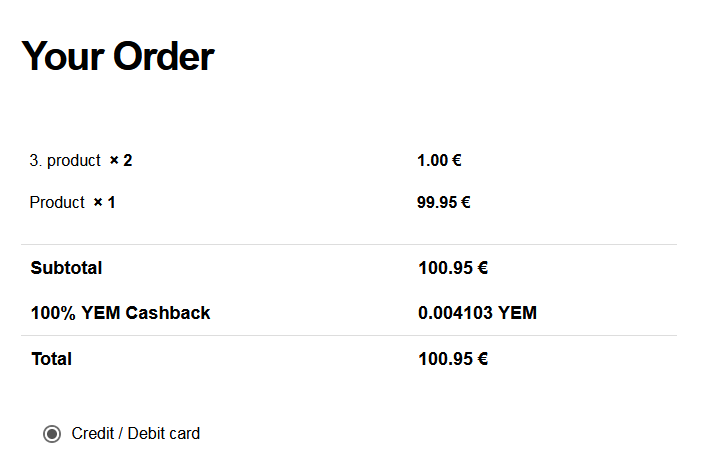
Task: Click the Your Order heading
Action: [x=118, y=56]
